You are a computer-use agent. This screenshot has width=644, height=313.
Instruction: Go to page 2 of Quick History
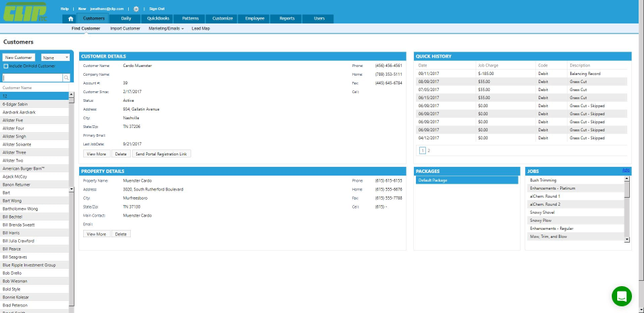(429, 151)
